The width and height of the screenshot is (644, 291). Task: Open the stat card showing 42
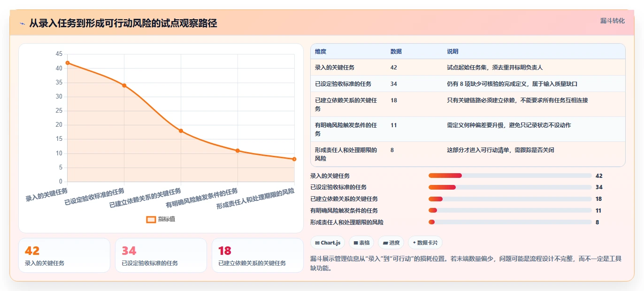(x=64, y=255)
